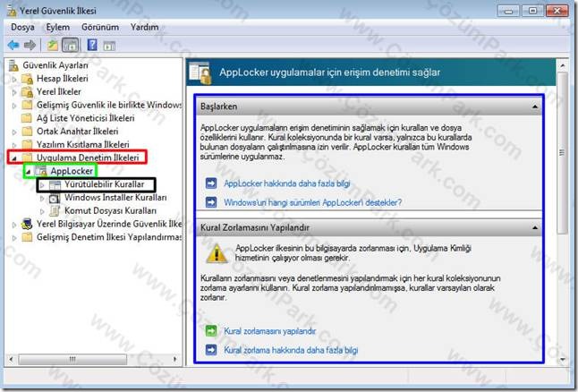Toggle the show/hide console tree icon
578x392 pixels.
71,46
